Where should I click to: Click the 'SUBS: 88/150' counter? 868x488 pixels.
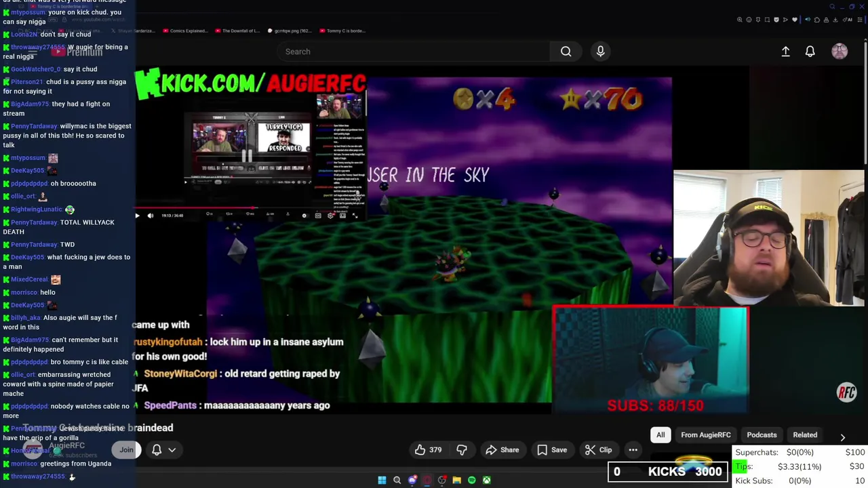(655, 406)
